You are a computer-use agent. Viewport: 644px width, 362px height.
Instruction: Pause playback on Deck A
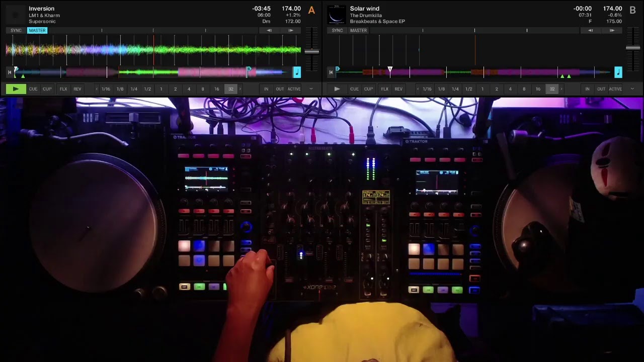(16, 89)
